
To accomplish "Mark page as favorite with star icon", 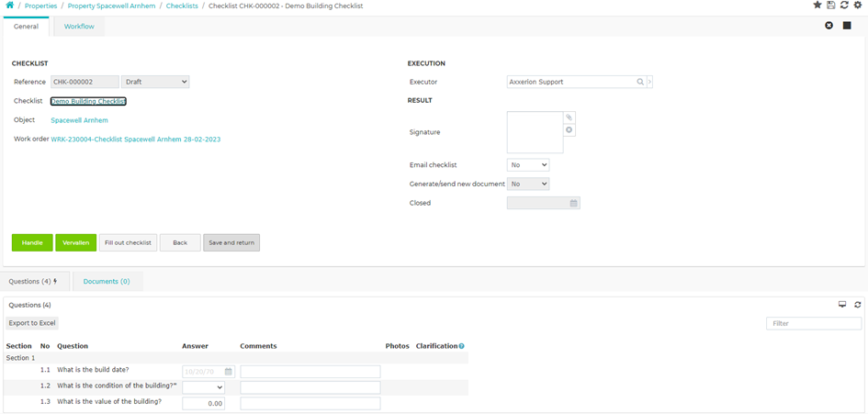I will [x=817, y=5].
